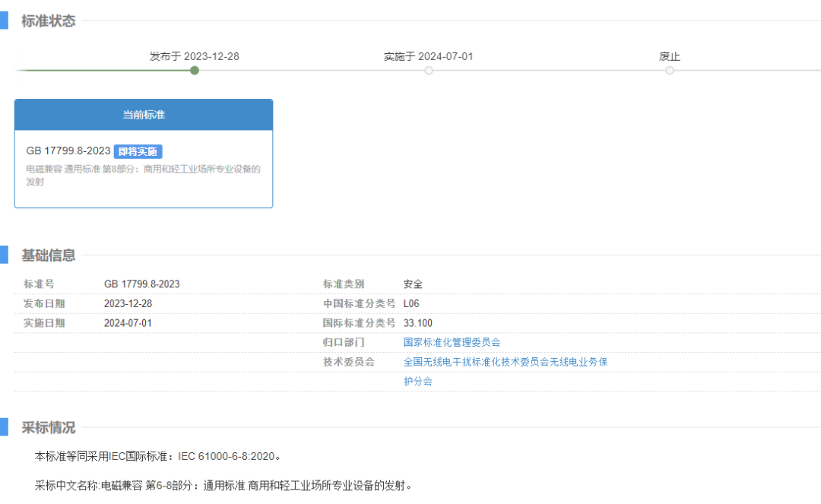Collapse the 标准状态 section
The image size is (821, 504).
47,21
